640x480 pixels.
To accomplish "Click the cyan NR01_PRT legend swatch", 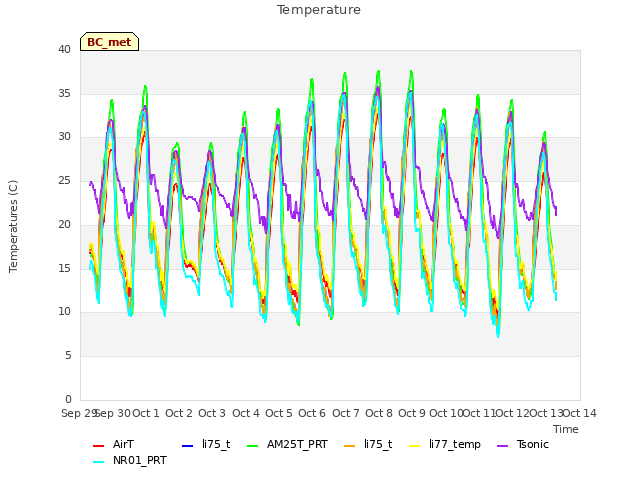I will (x=98, y=462).
